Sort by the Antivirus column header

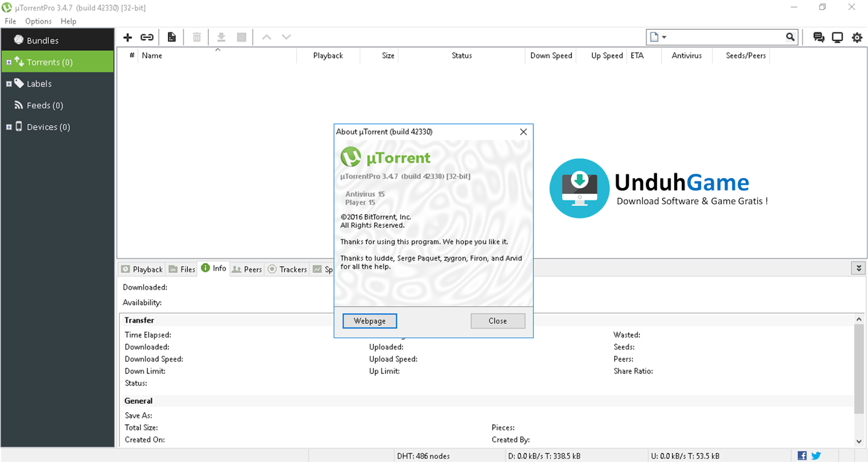[x=687, y=55]
